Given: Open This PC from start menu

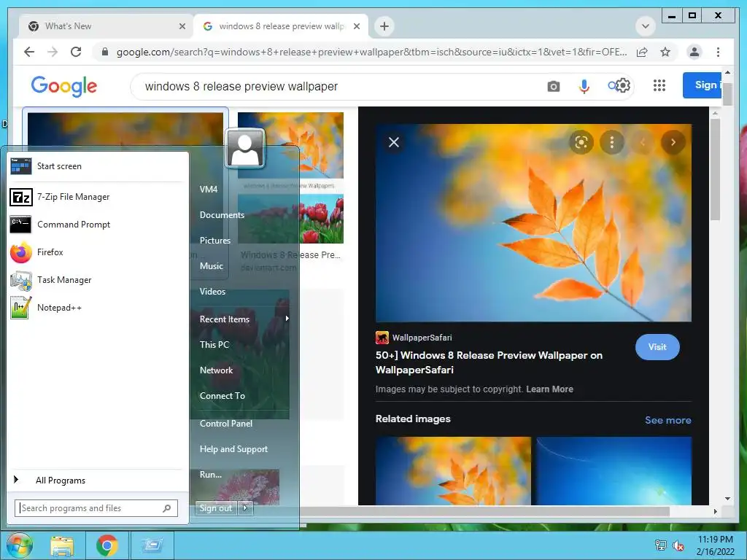Looking at the screenshot, I should 214,344.
